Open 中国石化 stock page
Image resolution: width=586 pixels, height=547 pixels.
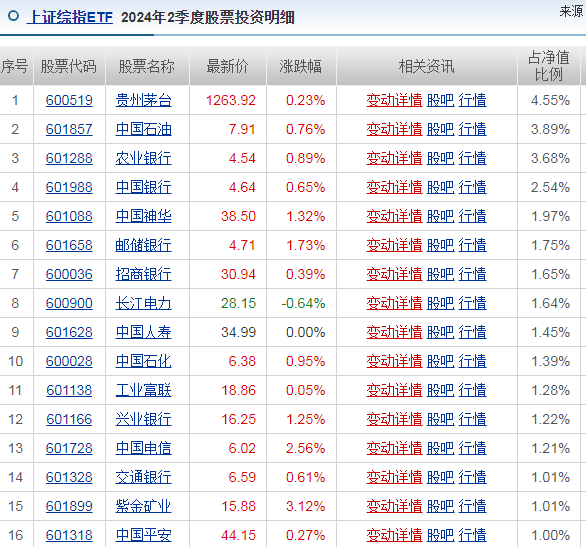coord(144,361)
